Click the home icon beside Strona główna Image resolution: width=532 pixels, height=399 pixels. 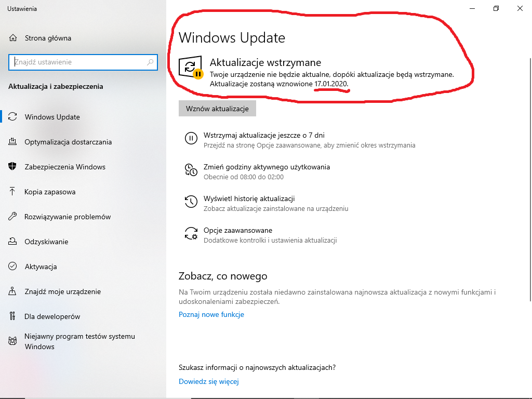pyautogui.click(x=13, y=38)
